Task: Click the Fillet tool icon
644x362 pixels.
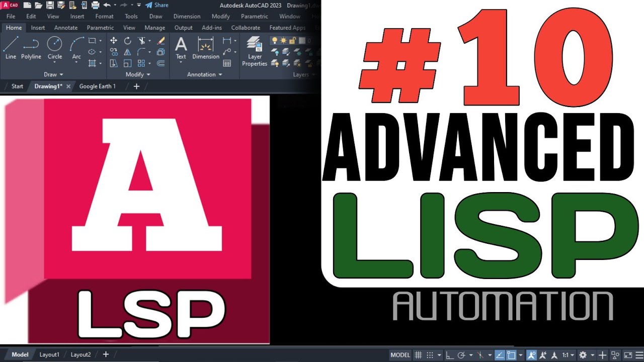Action: coord(141,52)
